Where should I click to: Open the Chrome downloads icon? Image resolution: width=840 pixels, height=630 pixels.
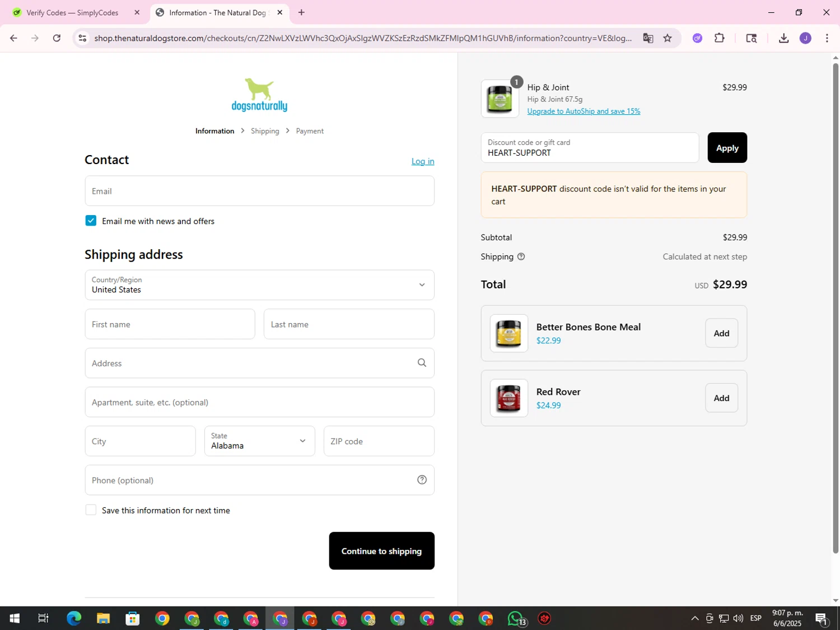coord(783,38)
